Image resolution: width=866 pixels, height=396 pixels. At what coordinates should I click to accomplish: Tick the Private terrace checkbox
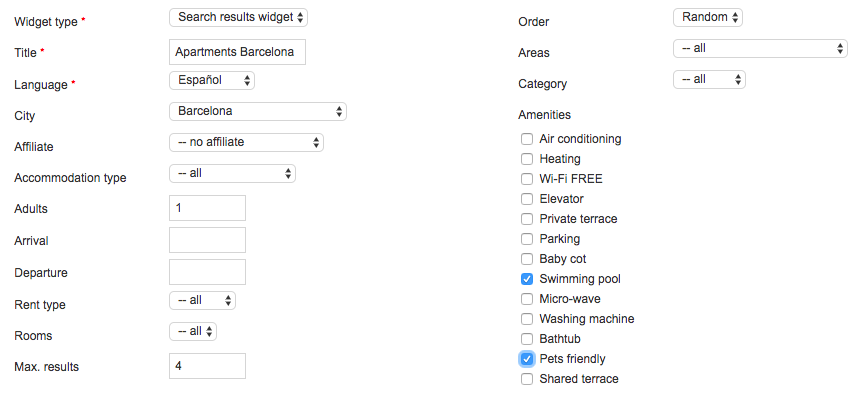click(527, 219)
